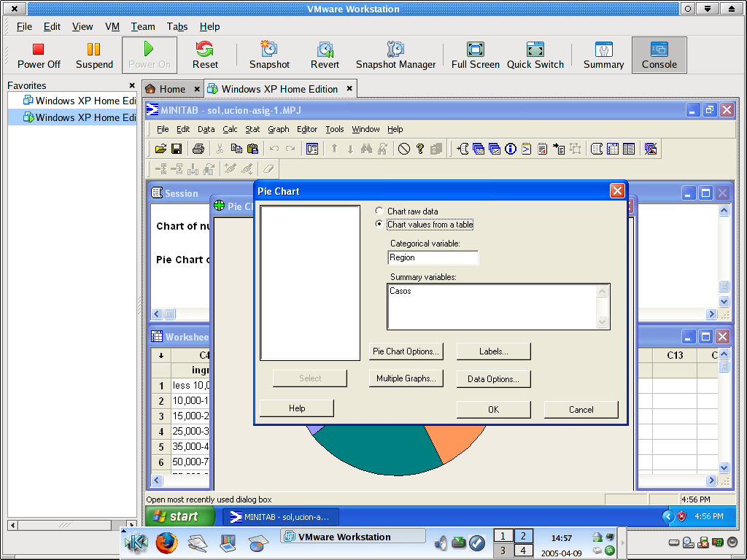This screenshot has width=747, height=560.
Task: Expand the XP system tray arrow
Action: tap(668, 516)
